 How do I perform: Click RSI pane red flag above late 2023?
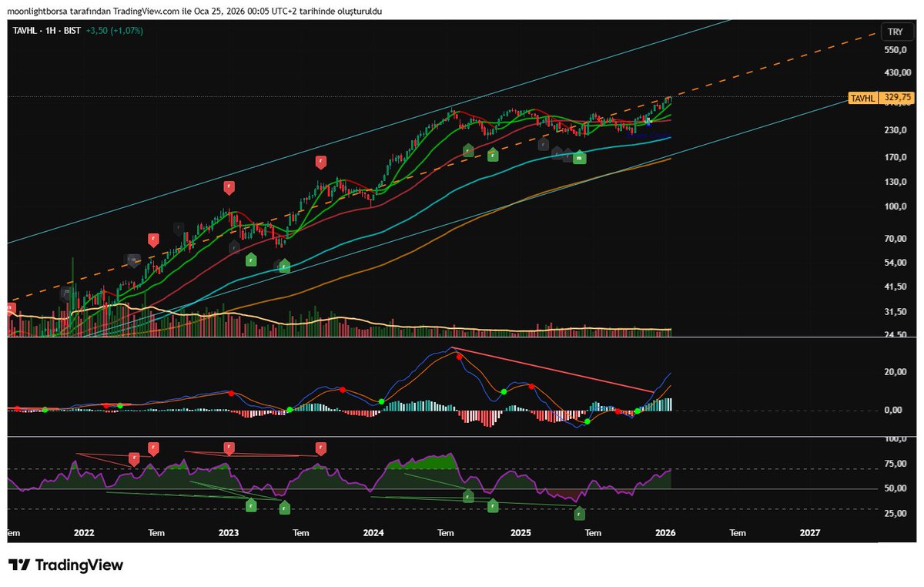[x=320, y=448]
